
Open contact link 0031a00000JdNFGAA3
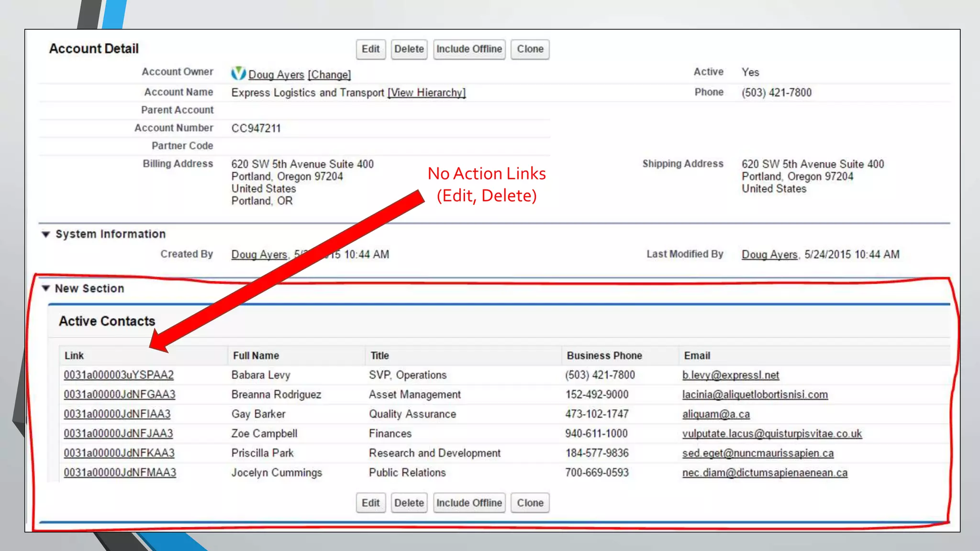(120, 395)
